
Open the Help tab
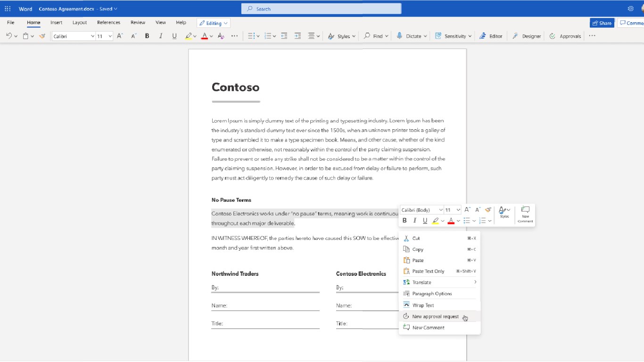(x=181, y=23)
